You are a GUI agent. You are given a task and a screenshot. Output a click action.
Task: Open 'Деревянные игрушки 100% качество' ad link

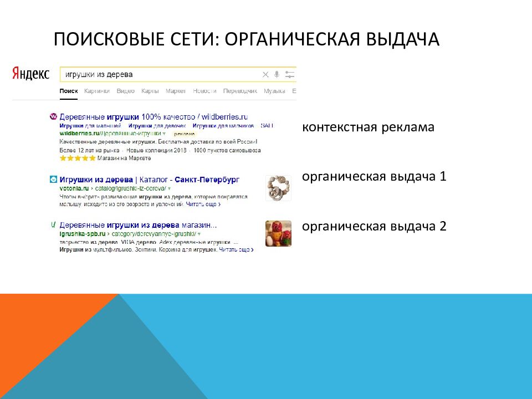tap(153, 117)
